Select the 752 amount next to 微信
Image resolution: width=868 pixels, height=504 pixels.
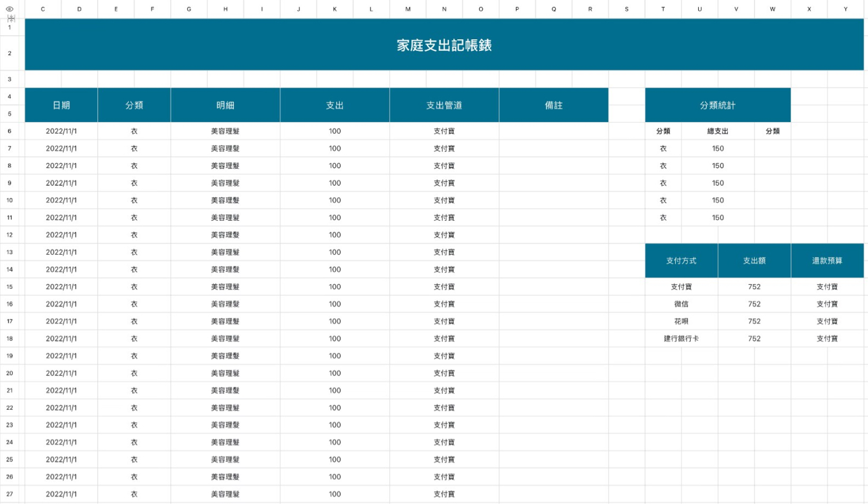[x=754, y=304]
